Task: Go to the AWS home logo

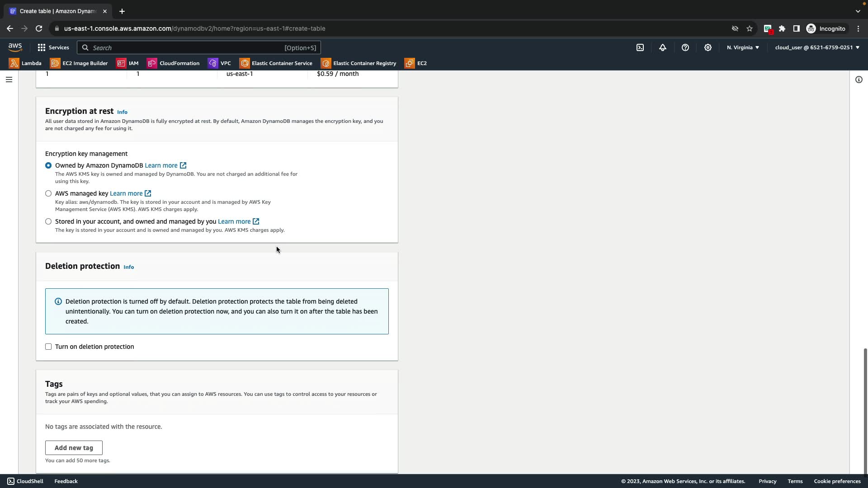Action: [x=15, y=47]
